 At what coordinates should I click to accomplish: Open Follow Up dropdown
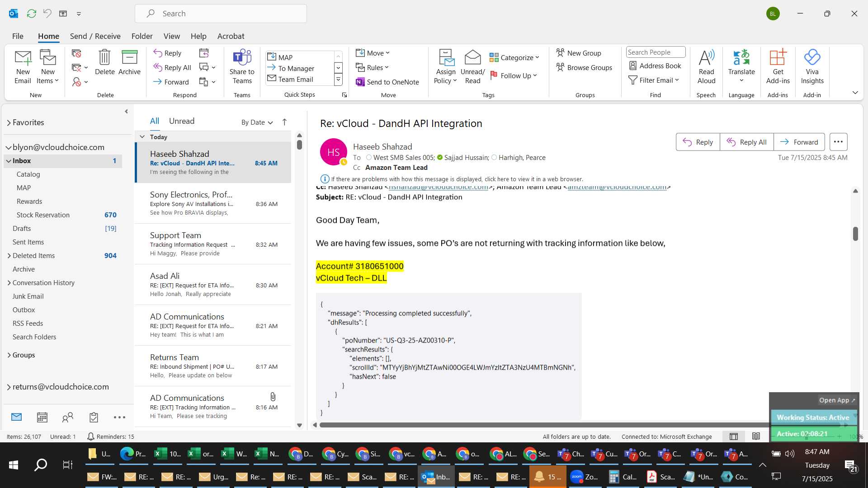514,75
